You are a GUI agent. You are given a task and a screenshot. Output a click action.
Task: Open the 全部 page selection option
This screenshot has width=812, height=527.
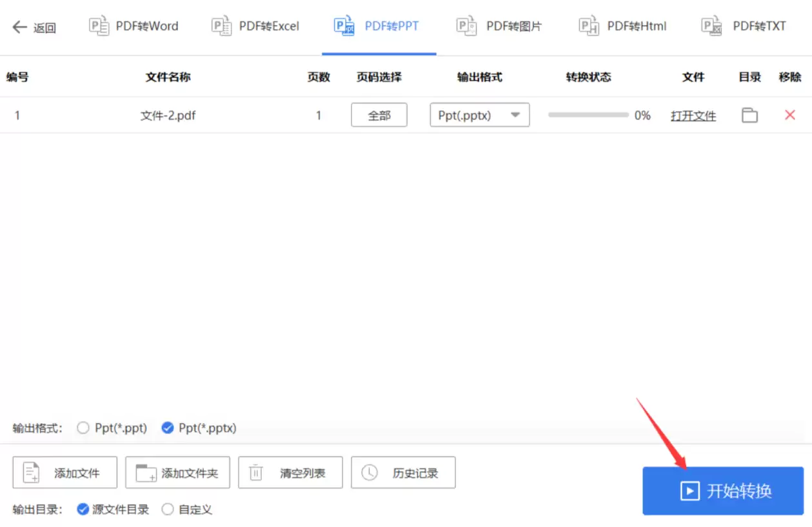tap(379, 115)
